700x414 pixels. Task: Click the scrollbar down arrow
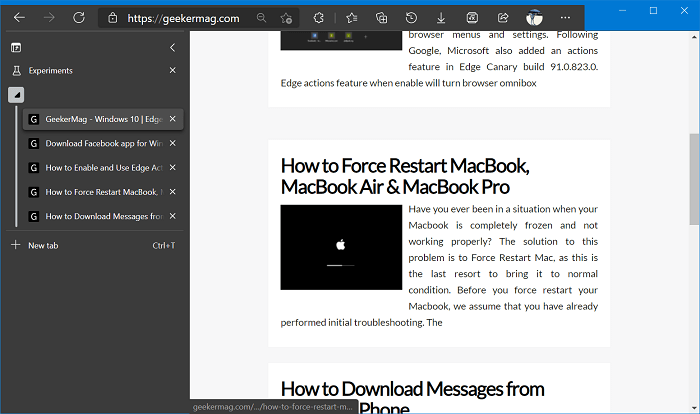[x=694, y=408]
